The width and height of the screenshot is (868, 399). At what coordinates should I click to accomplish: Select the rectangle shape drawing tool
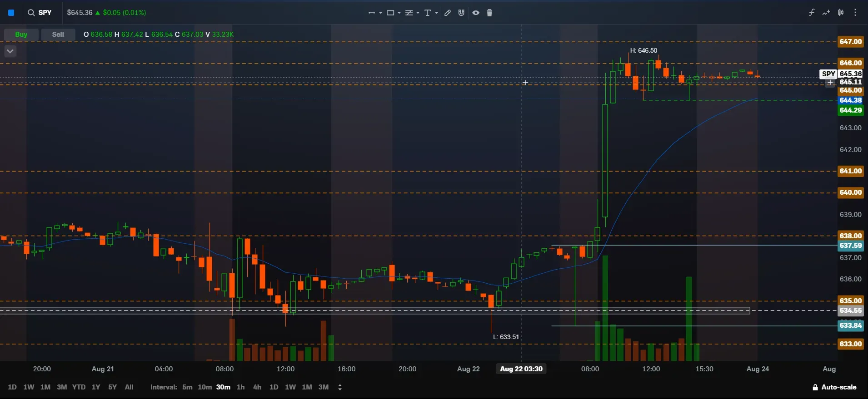390,13
